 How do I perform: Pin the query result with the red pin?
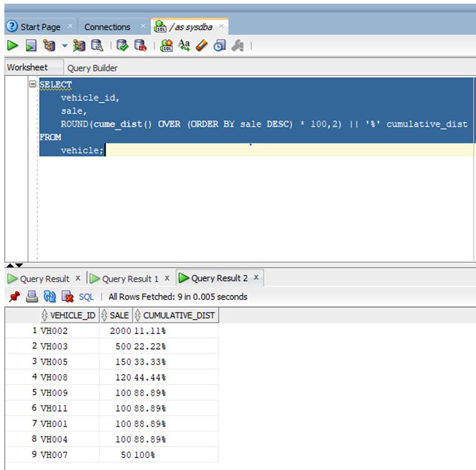click(x=14, y=297)
